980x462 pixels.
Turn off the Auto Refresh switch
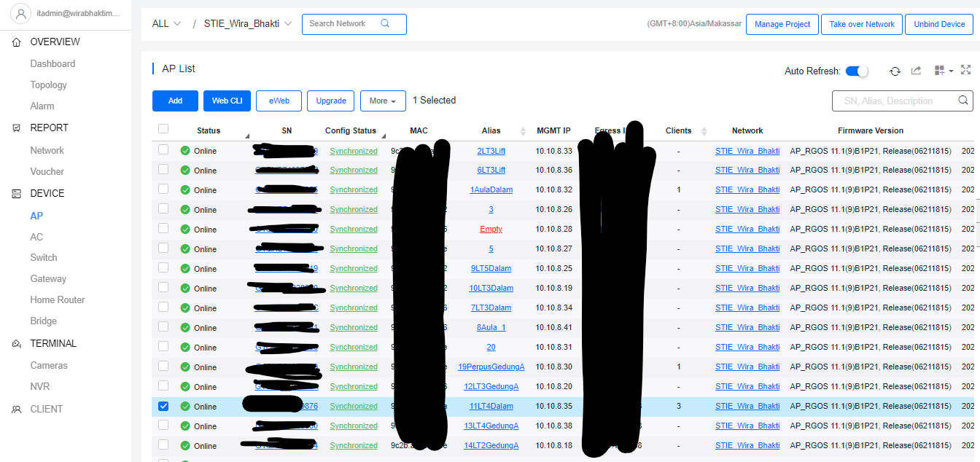[x=857, y=71]
